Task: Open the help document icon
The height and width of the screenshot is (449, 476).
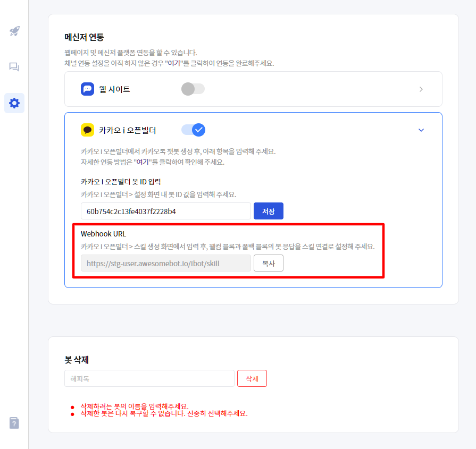Action: pyautogui.click(x=14, y=423)
